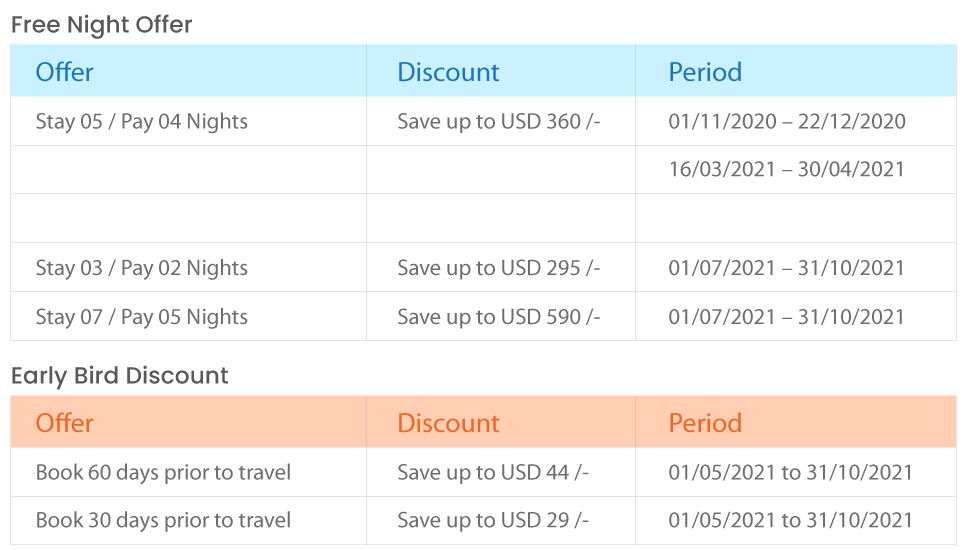The image size is (968, 550).
Task: Select the 01/11/2020 – 22/12/2020 period
Action: 787,121
